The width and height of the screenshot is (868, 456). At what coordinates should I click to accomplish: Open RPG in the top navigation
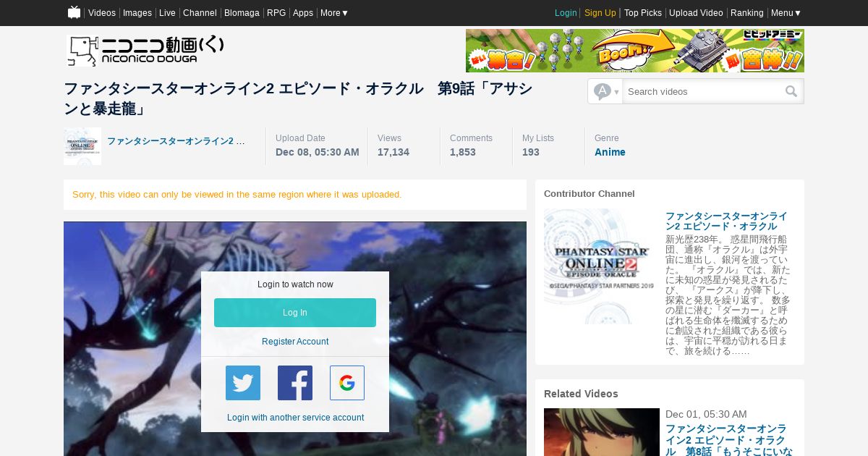pos(276,13)
